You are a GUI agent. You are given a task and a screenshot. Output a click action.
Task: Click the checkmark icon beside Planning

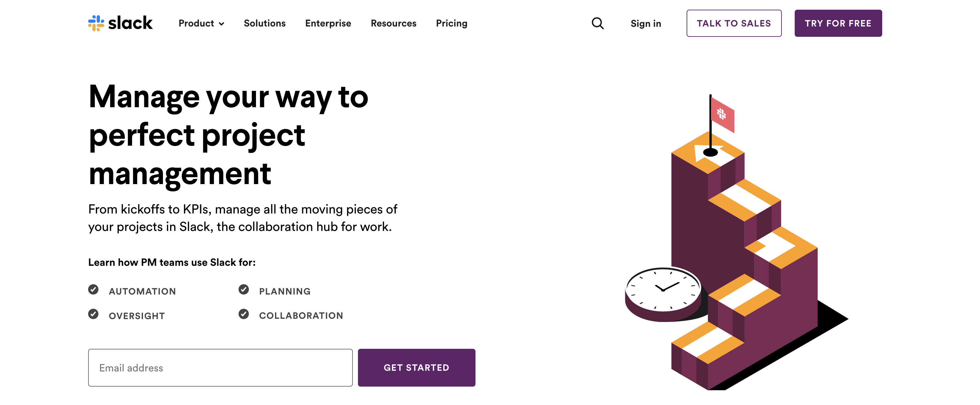(243, 290)
